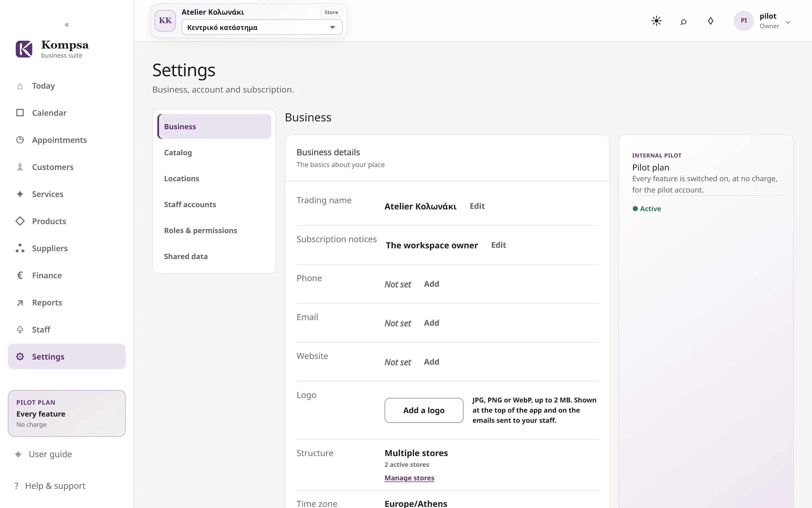812x508 pixels.
Task: Add a Website
Action: pyautogui.click(x=431, y=362)
